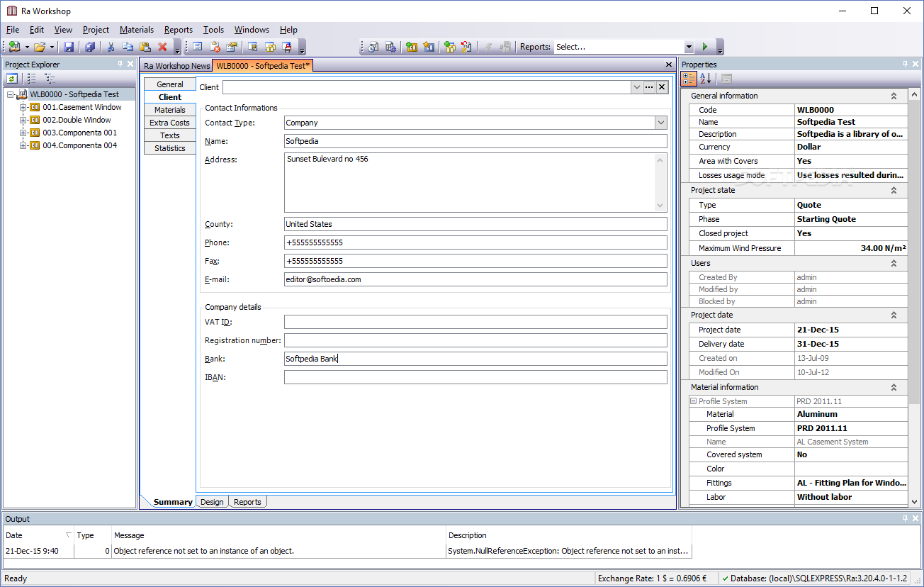Click the Client browse ellipsis button

tap(649, 87)
